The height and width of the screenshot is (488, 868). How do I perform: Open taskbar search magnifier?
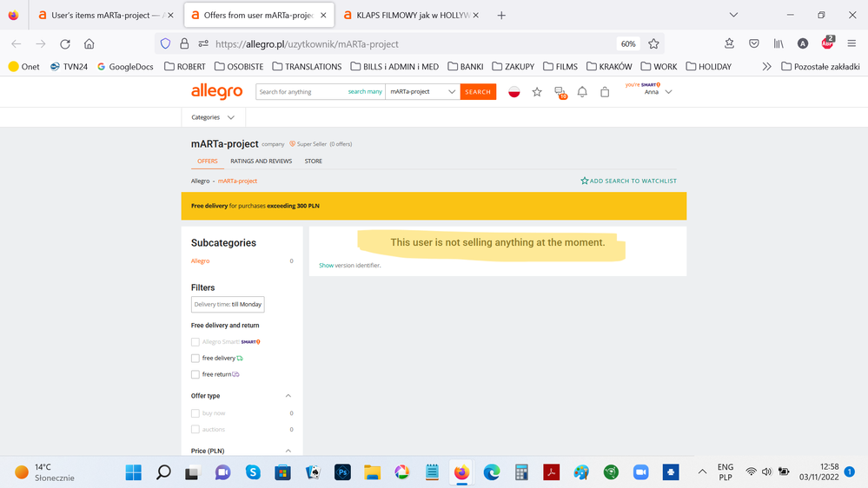click(x=163, y=472)
